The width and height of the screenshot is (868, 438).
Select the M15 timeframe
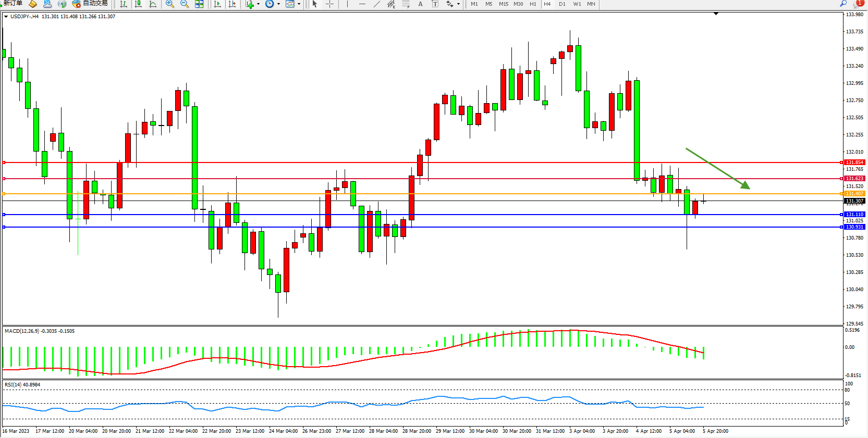pos(503,4)
